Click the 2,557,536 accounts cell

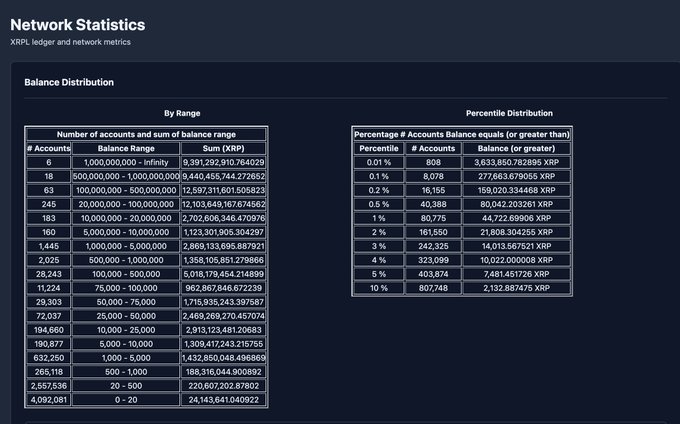click(x=49, y=386)
